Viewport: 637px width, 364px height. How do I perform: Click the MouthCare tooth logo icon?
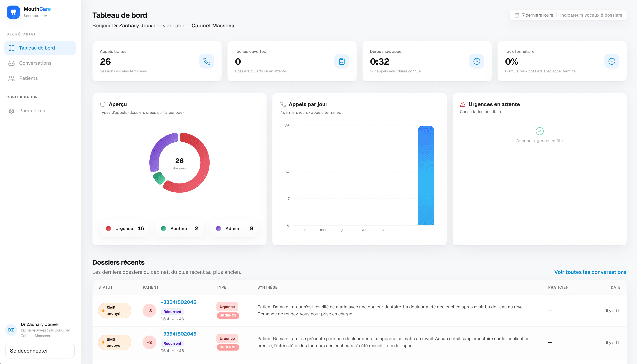coord(13,12)
